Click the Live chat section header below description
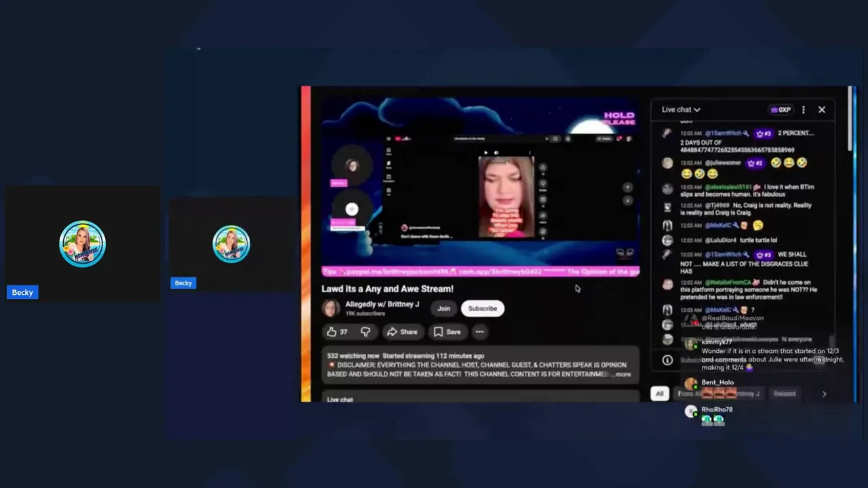The image size is (868, 488). (340, 399)
